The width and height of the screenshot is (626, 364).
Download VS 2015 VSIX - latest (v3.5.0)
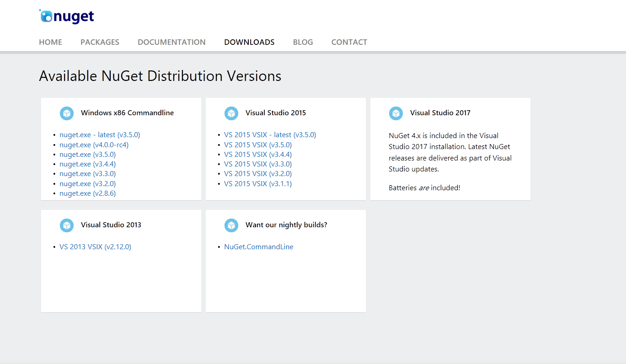(270, 135)
